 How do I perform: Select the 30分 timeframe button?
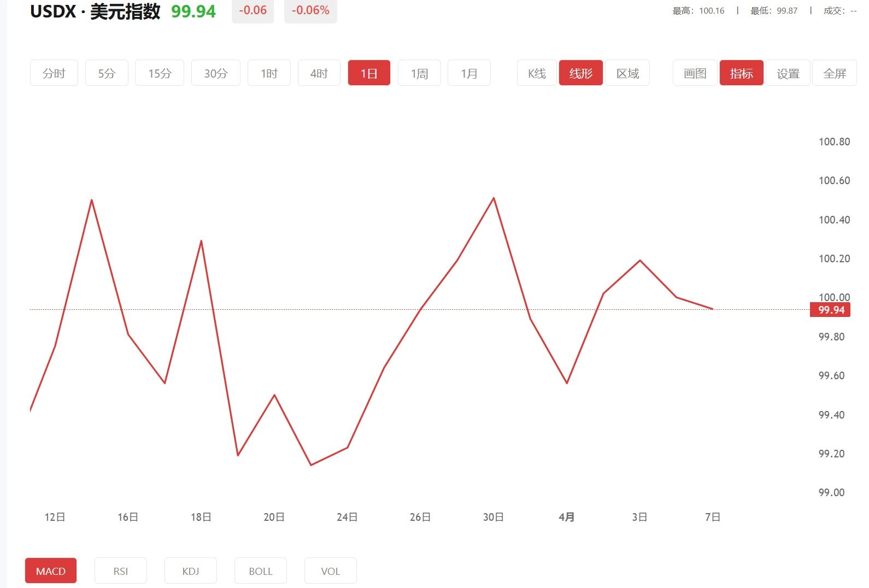215,73
